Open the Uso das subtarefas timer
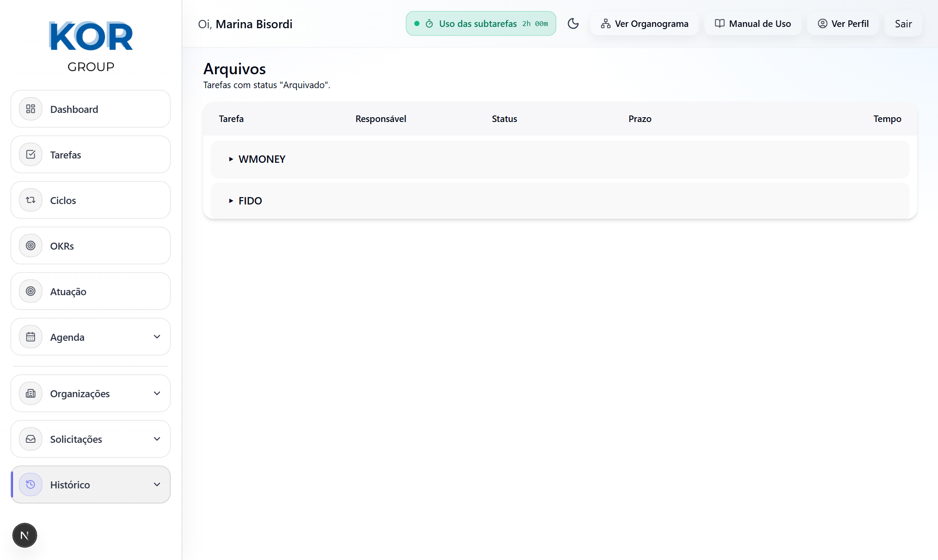This screenshot has height=560, width=938. pyautogui.click(x=481, y=24)
